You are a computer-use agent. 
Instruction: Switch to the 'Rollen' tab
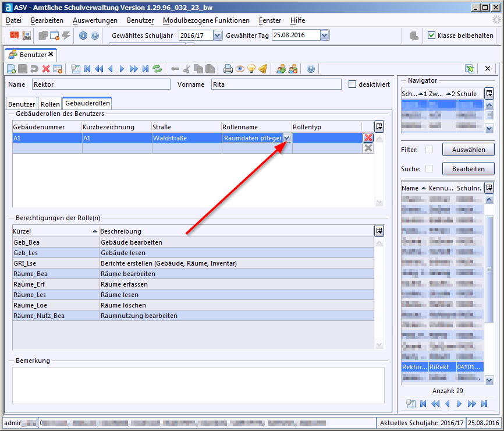50,104
